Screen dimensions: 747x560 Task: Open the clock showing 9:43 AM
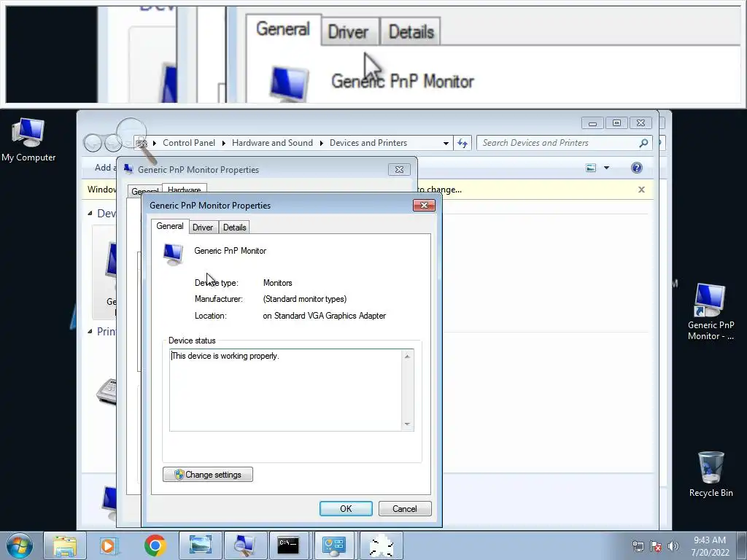[x=710, y=546]
